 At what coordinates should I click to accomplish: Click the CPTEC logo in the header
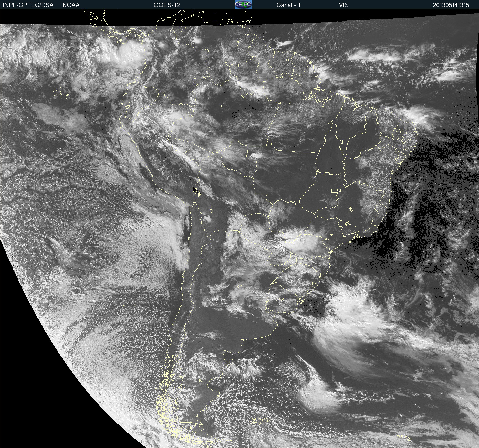point(243,5)
